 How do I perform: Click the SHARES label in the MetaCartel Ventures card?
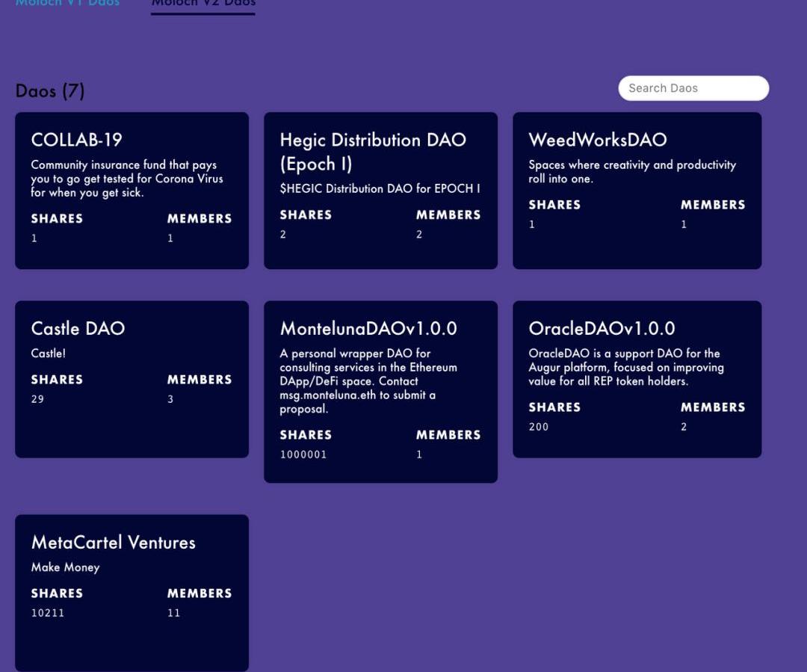tap(57, 594)
